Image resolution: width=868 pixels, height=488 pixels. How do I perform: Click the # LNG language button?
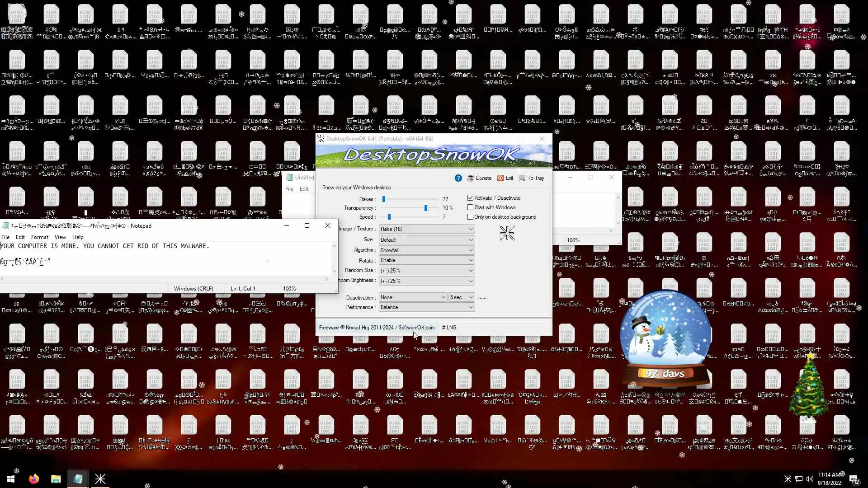tap(449, 328)
